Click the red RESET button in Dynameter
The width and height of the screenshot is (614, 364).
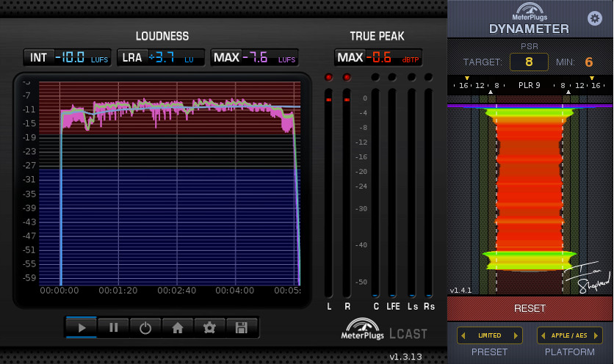click(530, 308)
